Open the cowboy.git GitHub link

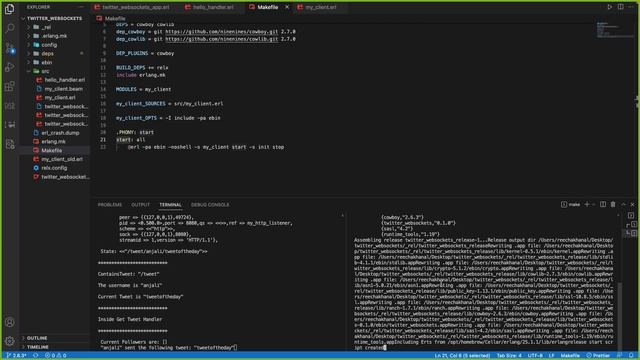tap(222, 31)
